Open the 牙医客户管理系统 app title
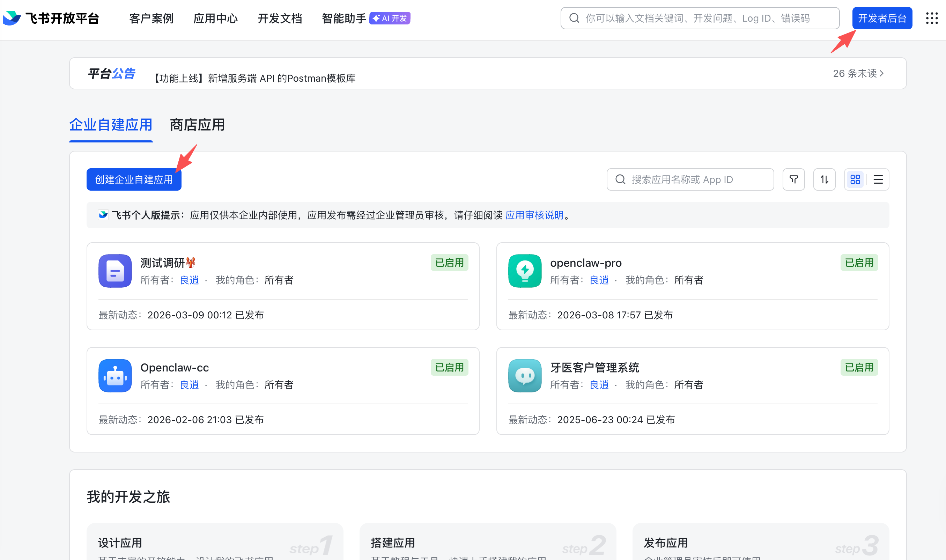946x560 pixels. click(x=594, y=368)
